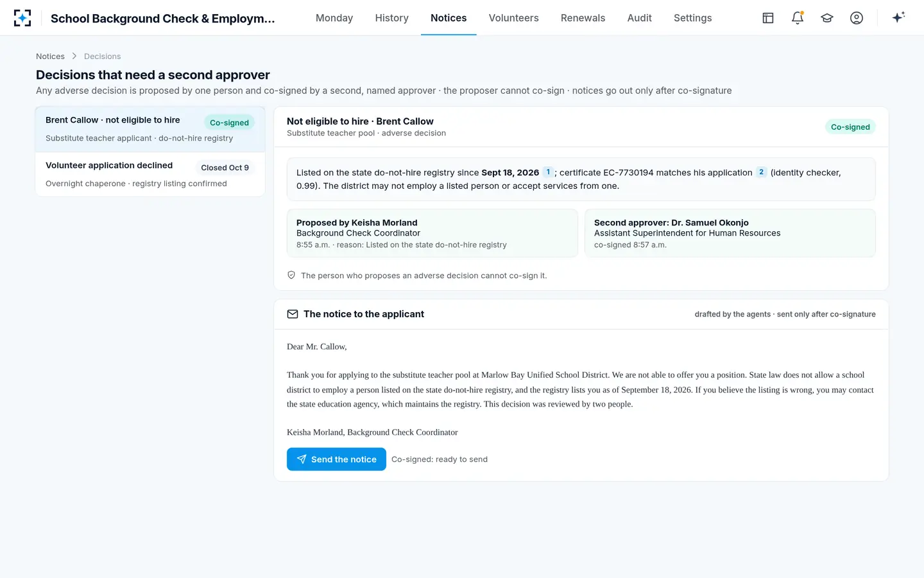Click 'The notice to the applicant' heading
924x578 pixels.
pos(364,314)
